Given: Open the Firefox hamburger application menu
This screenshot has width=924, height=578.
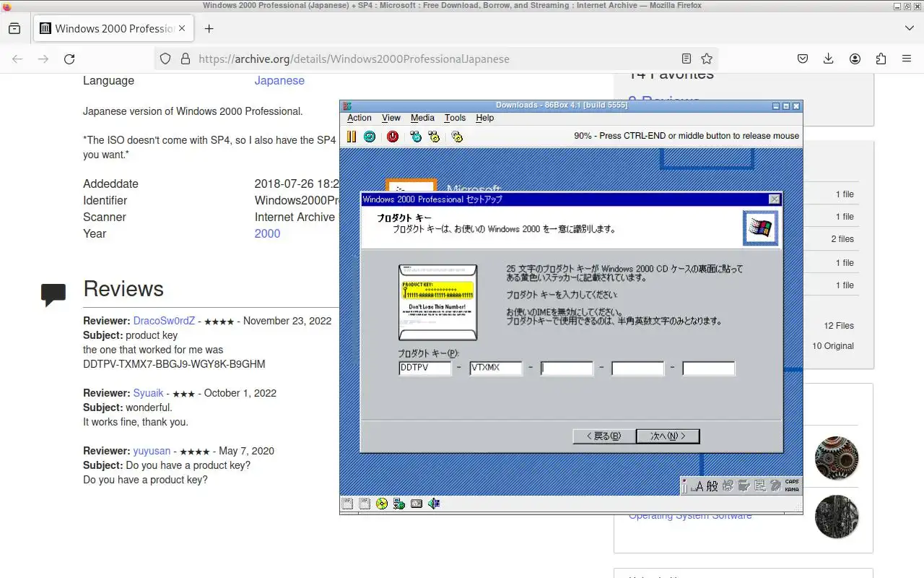Looking at the screenshot, I should pos(907,59).
